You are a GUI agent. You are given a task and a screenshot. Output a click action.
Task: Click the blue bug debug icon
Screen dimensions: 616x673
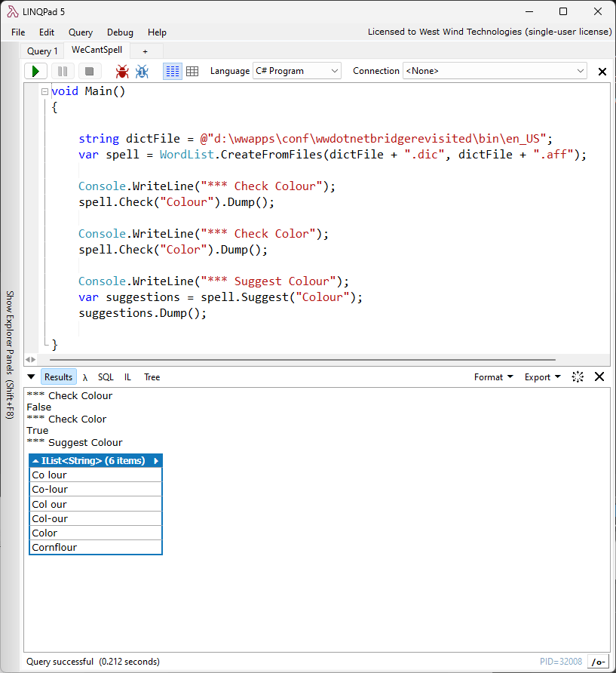coord(142,71)
